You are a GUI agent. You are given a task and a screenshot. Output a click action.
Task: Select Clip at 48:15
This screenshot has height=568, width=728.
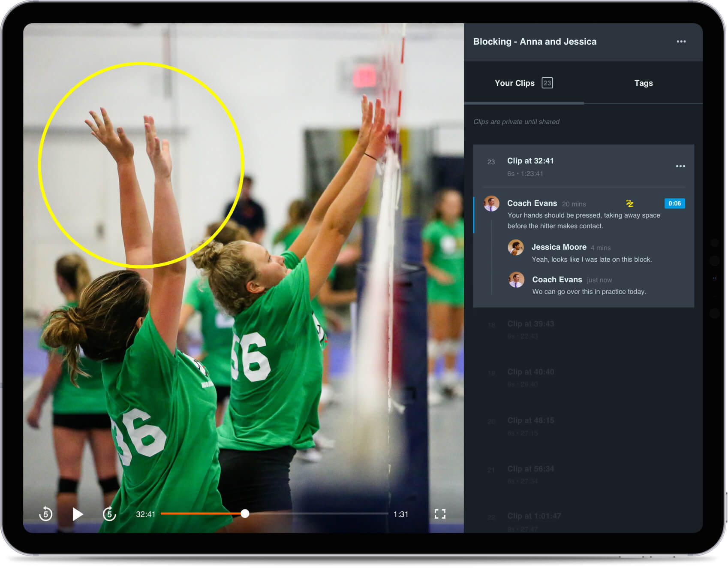point(530,420)
